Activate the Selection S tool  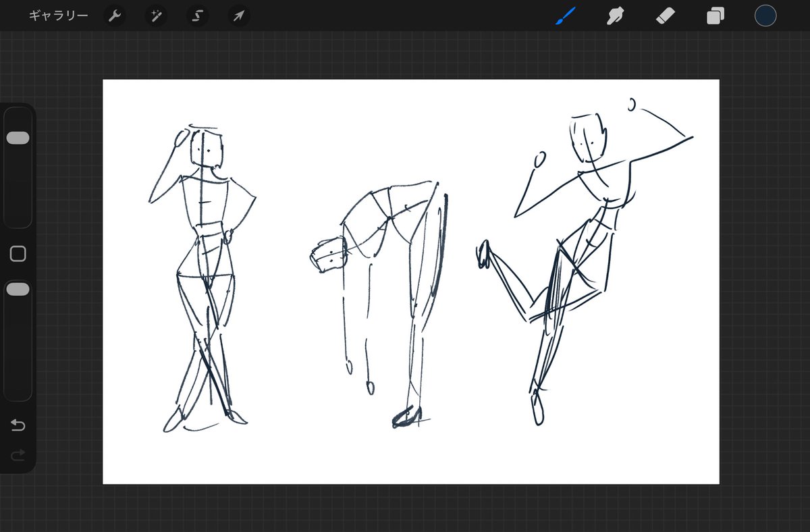pos(198,16)
